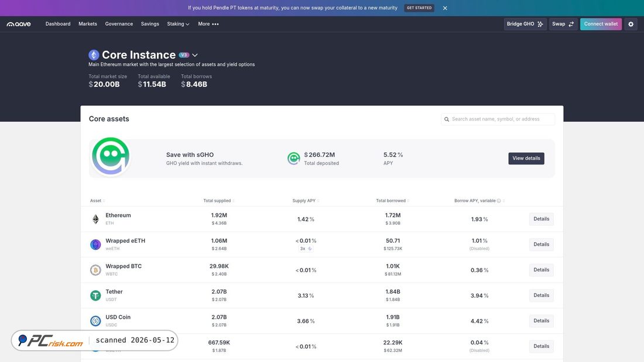Click the Ethereum asset name
644x362 pixels.
tap(118, 215)
